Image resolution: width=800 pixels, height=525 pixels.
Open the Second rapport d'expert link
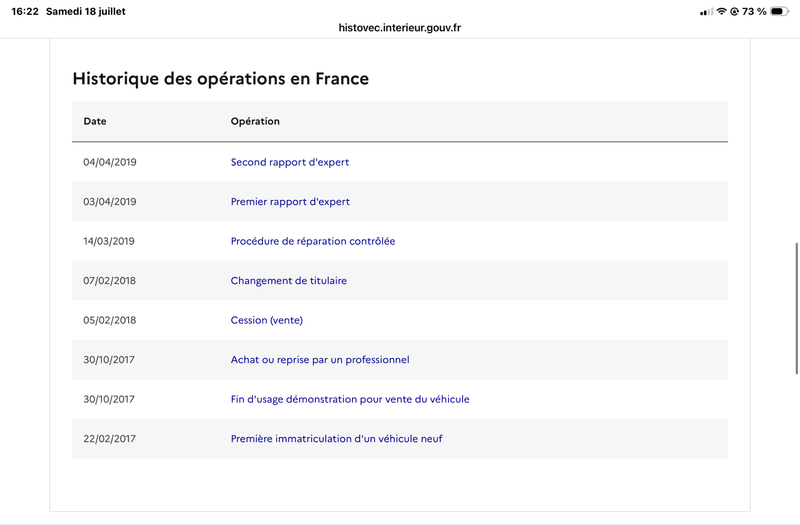[x=290, y=162]
